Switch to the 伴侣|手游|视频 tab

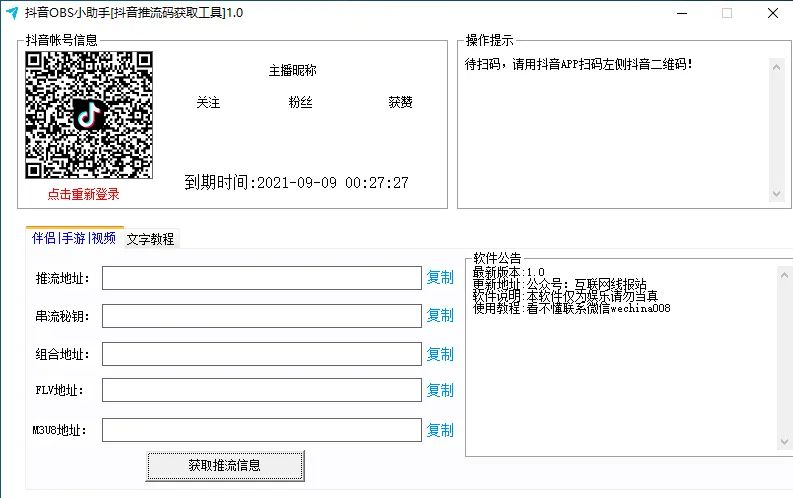[x=74, y=238]
